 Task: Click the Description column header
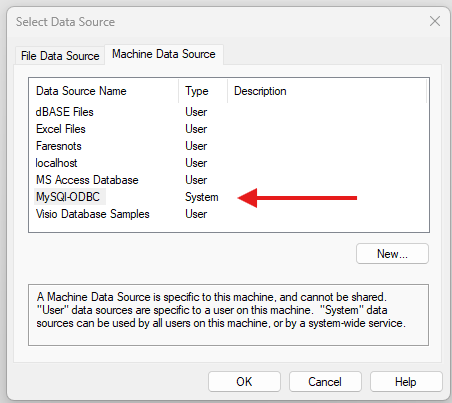tap(327, 91)
